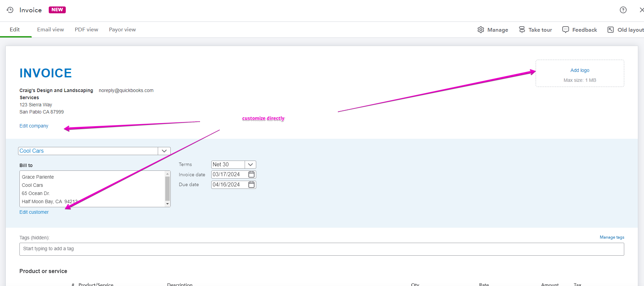Switch to the Email view tab
Viewport: 644px width, 286px height.
pyautogui.click(x=50, y=30)
